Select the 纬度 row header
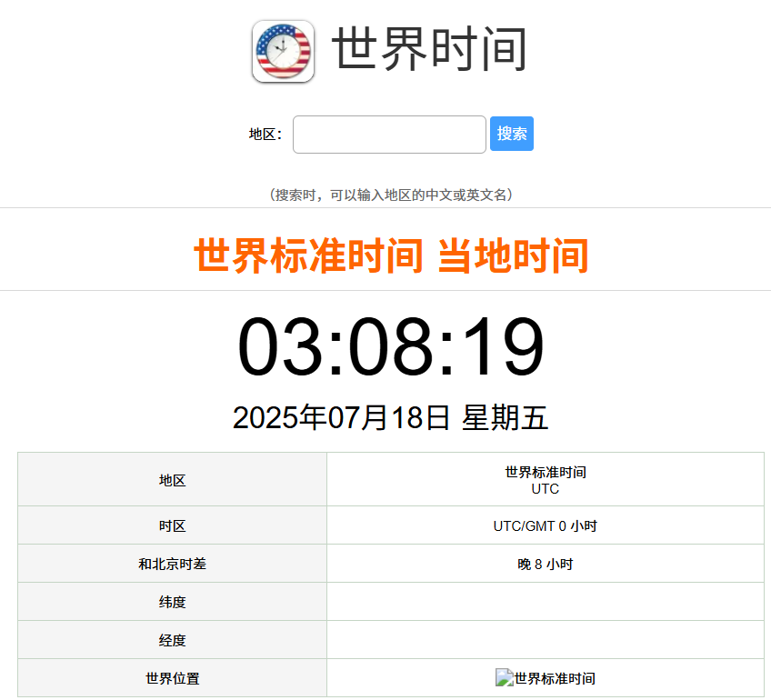This screenshot has height=700, width=771. point(172,602)
